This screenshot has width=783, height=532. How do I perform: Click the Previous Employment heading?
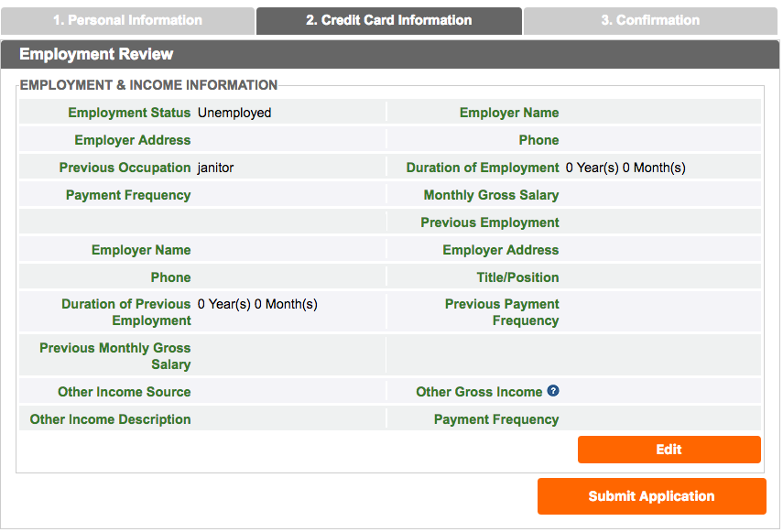pos(490,223)
